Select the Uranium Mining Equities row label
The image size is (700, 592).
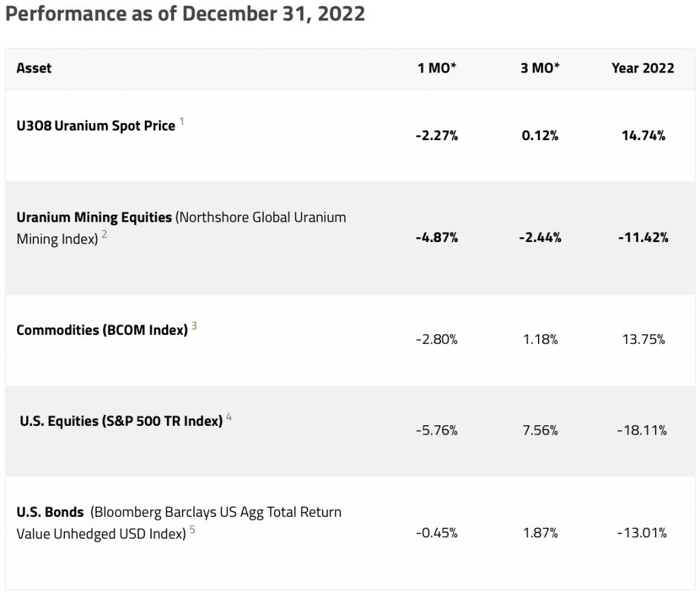click(94, 218)
